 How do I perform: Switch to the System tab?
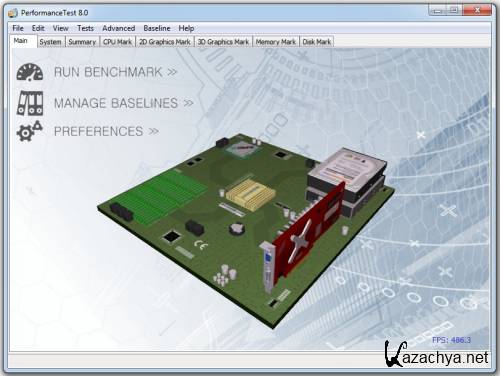click(50, 42)
